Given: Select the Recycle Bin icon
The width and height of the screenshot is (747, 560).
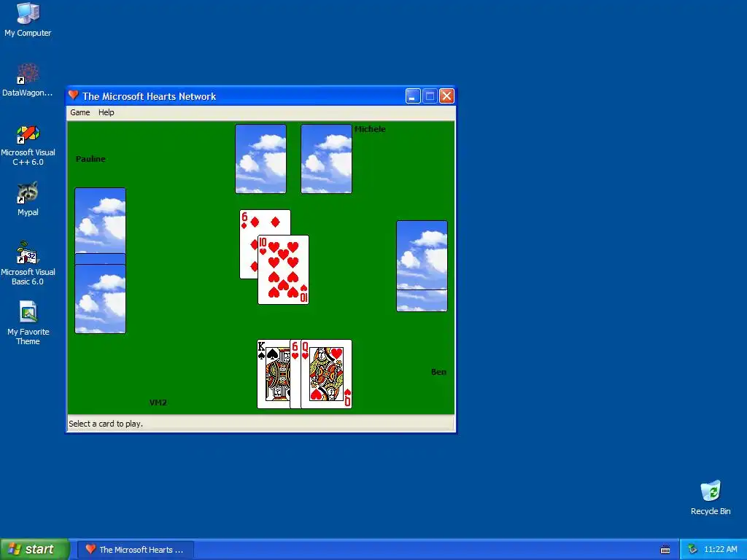Looking at the screenshot, I should [x=711, y=498].
